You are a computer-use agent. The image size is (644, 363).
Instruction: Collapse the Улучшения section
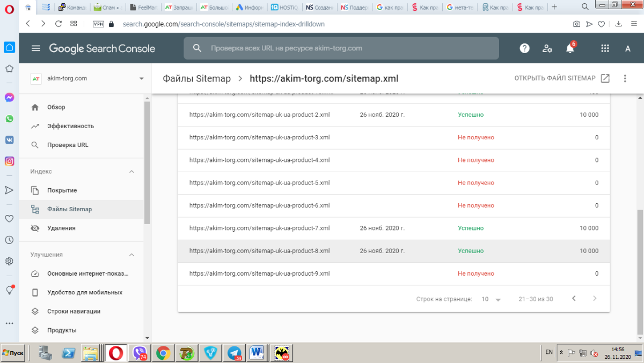click(131, 255)
